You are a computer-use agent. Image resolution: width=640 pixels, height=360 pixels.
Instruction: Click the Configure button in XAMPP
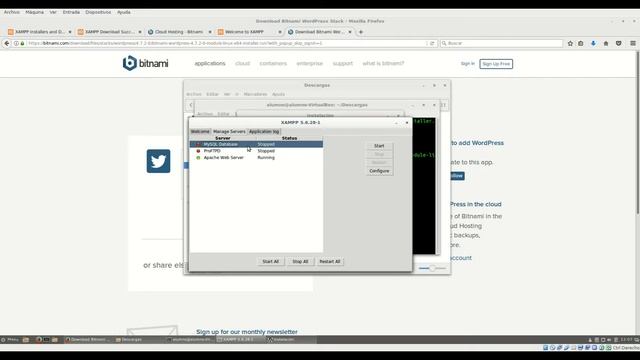coord(379,171)
